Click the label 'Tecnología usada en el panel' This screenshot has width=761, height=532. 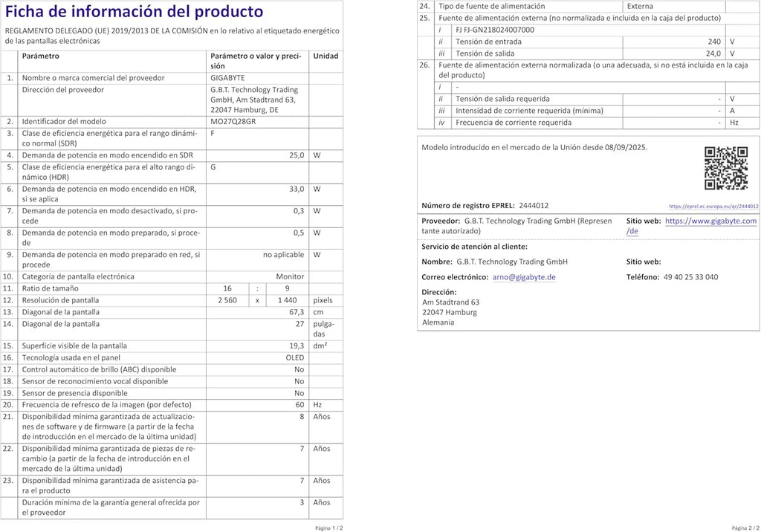pyautogui.click(x=71, y=357)
